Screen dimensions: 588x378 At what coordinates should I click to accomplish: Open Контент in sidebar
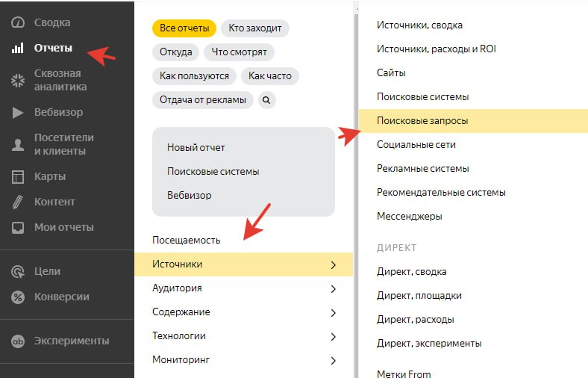(x=54, y=202)
